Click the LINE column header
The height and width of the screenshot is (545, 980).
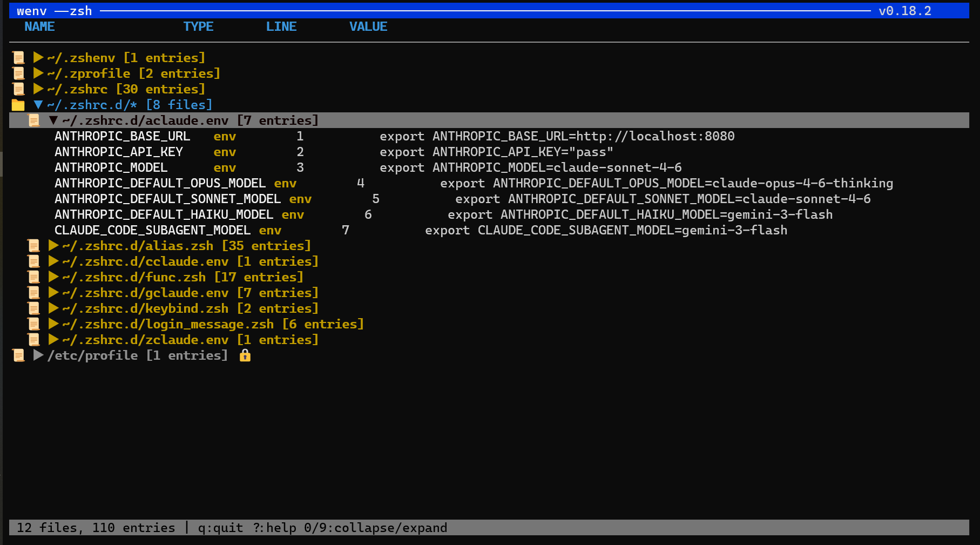[x=281, y=26]
